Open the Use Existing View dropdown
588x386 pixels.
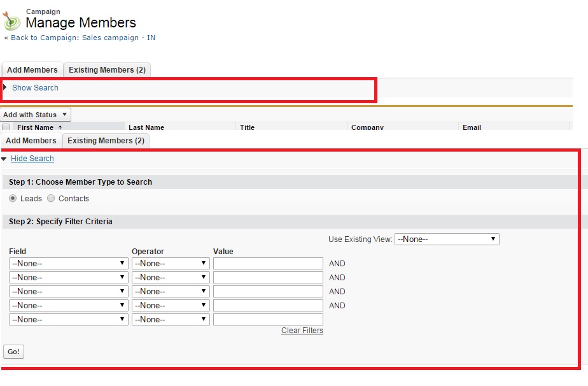point(447,239)
